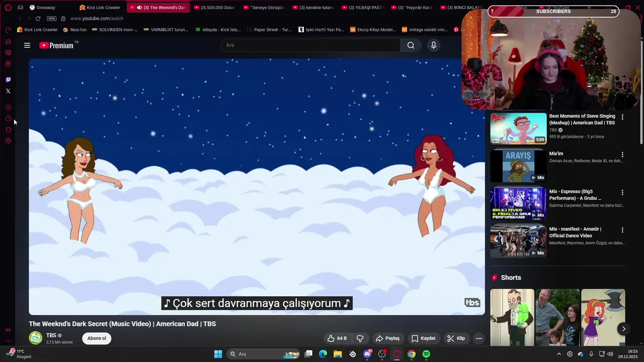Switch to the Kick Link Crawler tab
Viewport: 644px width, 362px height.
click(x=101, y=8)
